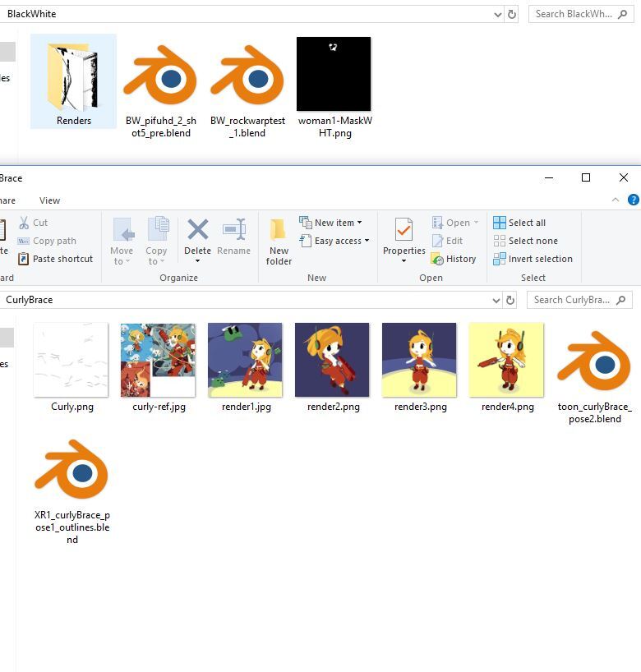The image size is (641, 672).
Task: Click the Invert selection icon
Action: 500,259
